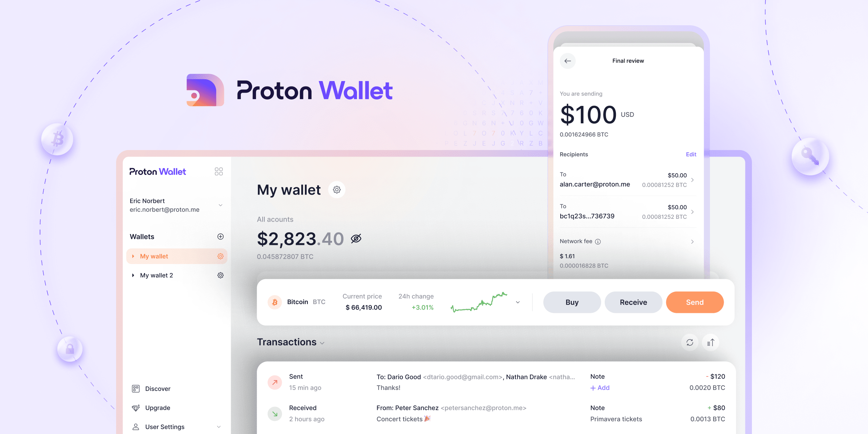
Task: Click the Receive button icon
Action: click(x=632, y=302)
